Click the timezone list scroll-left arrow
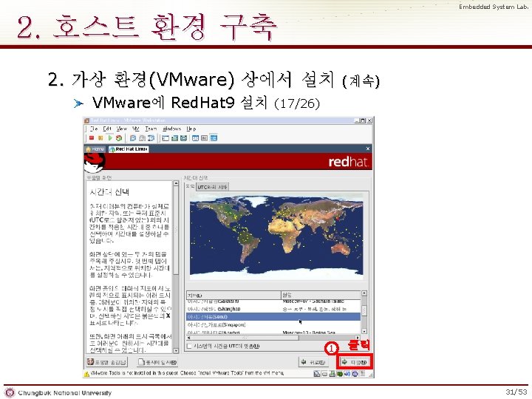 click(188, 338)
